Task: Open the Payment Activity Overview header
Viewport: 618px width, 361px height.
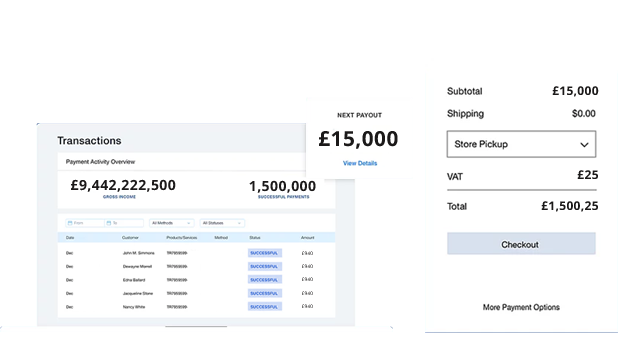Action: pyautogui.click(x=100, y=162)
